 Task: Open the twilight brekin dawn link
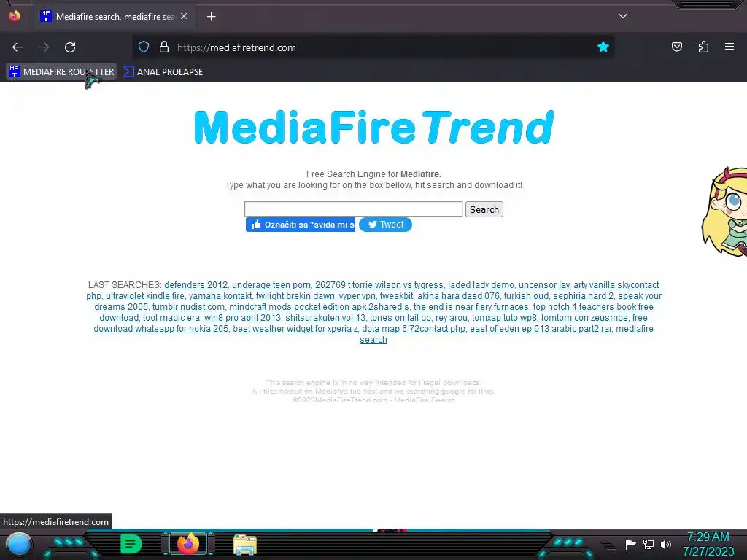[x=295, y=296]
